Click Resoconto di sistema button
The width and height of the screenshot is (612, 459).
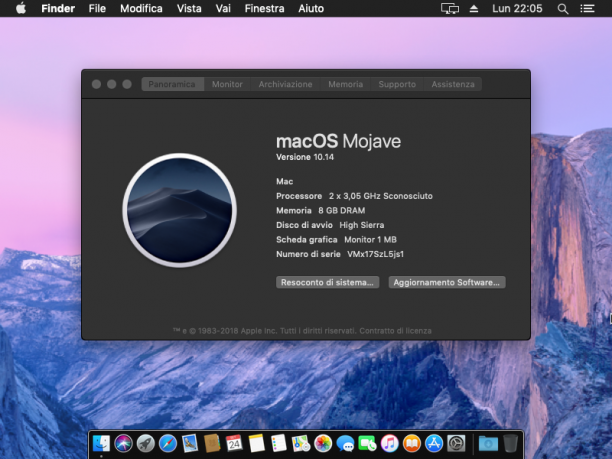(327, 282)
